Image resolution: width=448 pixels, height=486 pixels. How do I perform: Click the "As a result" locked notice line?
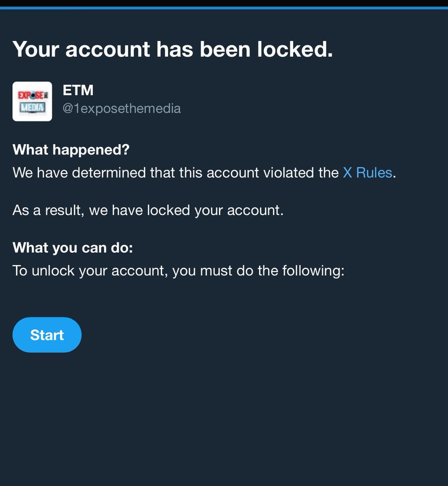tap(148, 210)
